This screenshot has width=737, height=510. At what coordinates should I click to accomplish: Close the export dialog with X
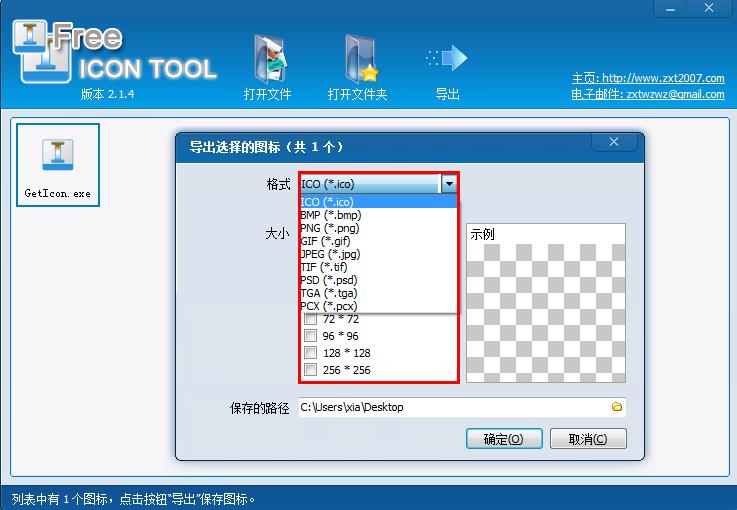click(614, 141)
